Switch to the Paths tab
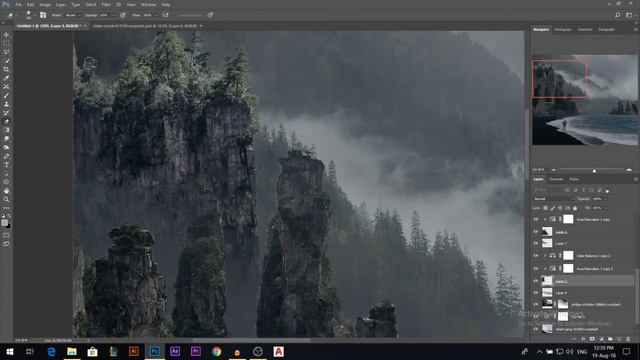 coord(574,179)
